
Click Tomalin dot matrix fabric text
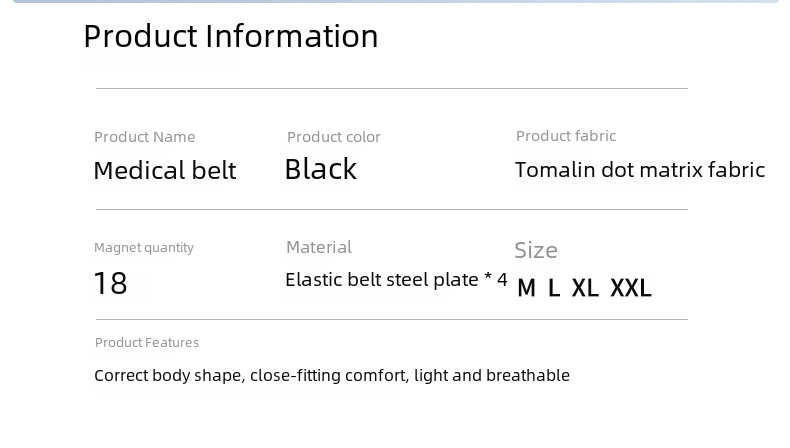point(640,170)
